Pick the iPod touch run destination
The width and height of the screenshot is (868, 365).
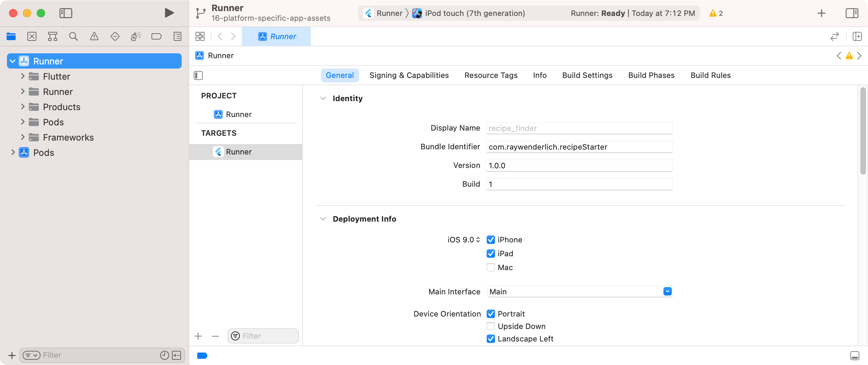469,13
